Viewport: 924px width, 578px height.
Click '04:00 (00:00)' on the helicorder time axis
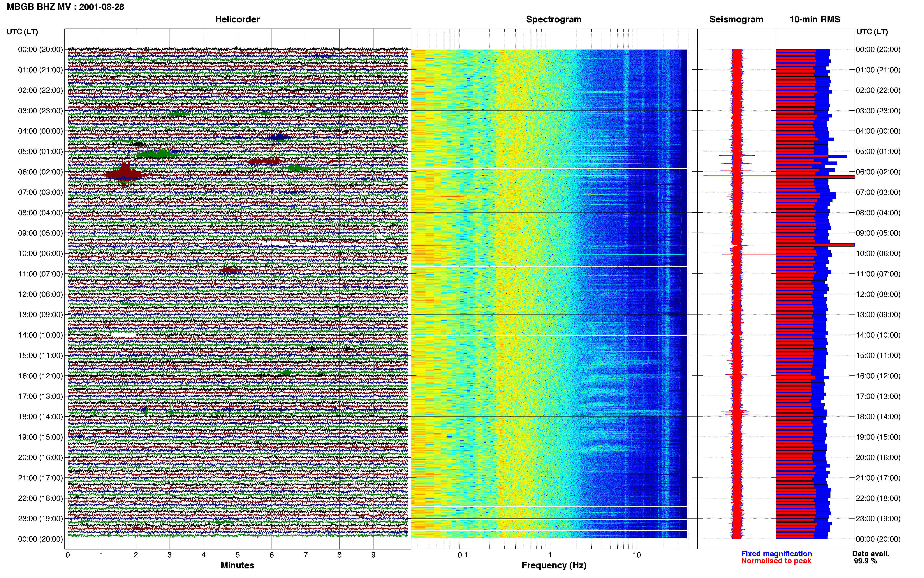41,131
